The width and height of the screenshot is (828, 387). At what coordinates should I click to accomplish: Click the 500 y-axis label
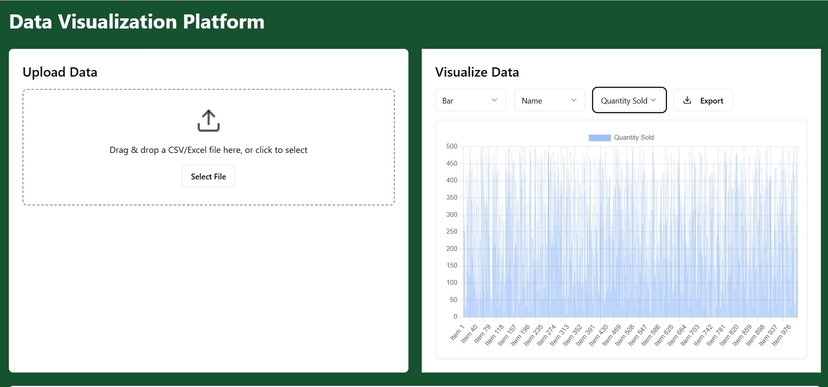(x=451, y=146)
